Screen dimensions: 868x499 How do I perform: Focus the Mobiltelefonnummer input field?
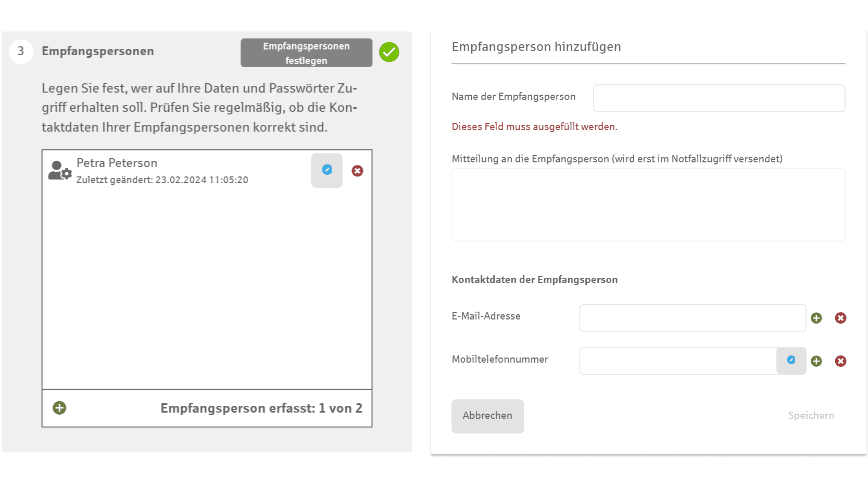(678, 361)
